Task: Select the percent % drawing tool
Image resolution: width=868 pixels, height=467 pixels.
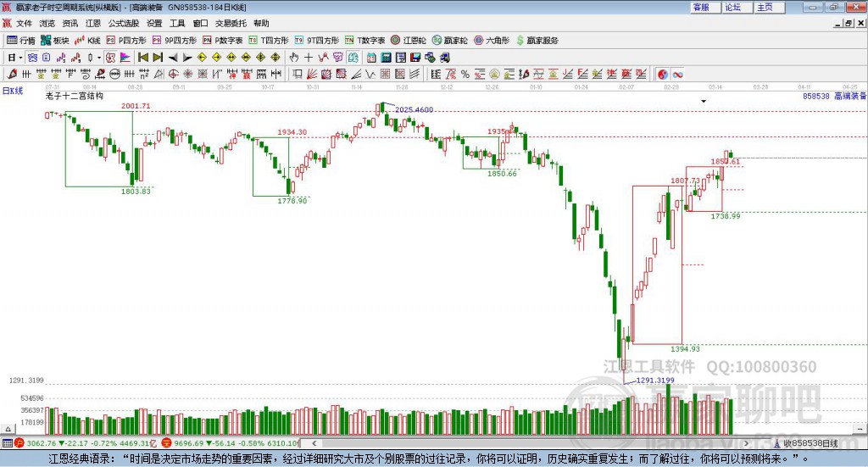Action: 465,74
